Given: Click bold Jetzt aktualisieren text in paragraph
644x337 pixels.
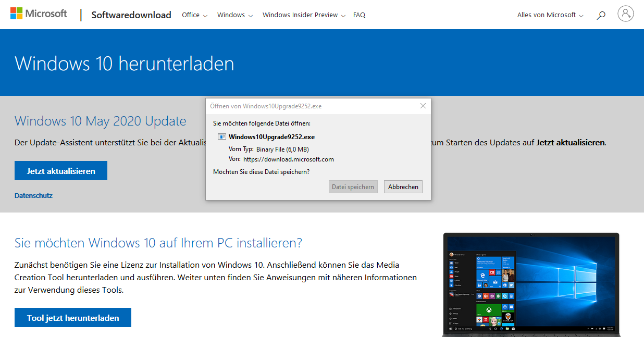Looking at the screenshot, I should [x=571, y=142].
